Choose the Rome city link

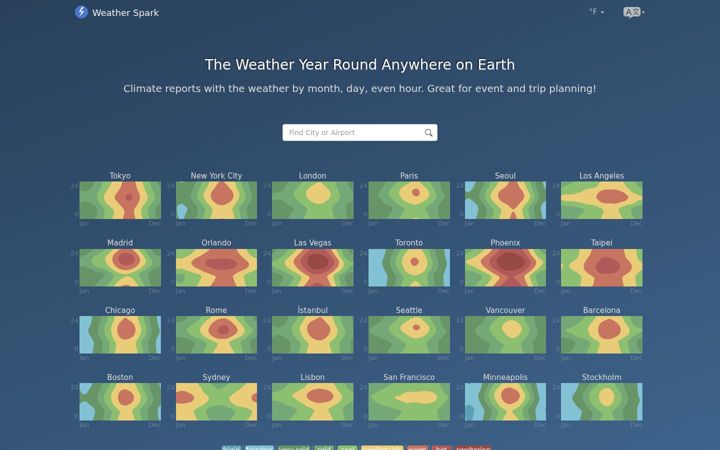click(x=216, y=310)
